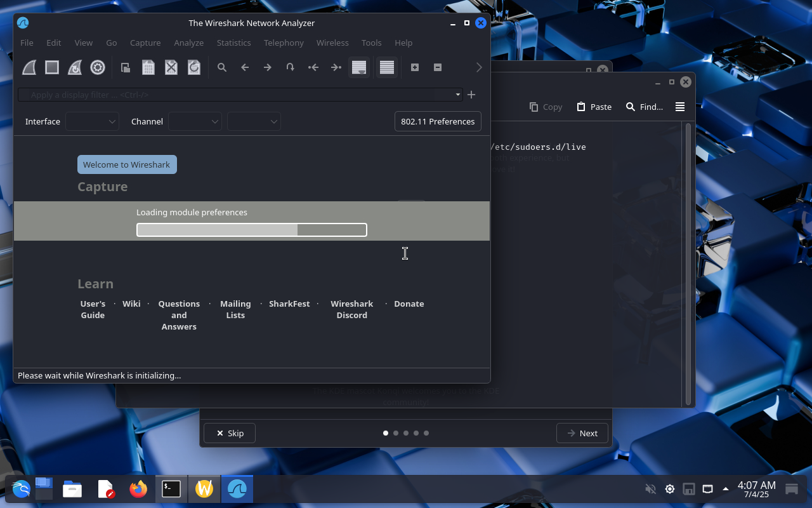Image resolution: width=812 pixels, height=508 pixels.
Task: Click the "Please wait while Wireshark is initializing..." status text
Action: pyautogui.click(x=100, y=375)
